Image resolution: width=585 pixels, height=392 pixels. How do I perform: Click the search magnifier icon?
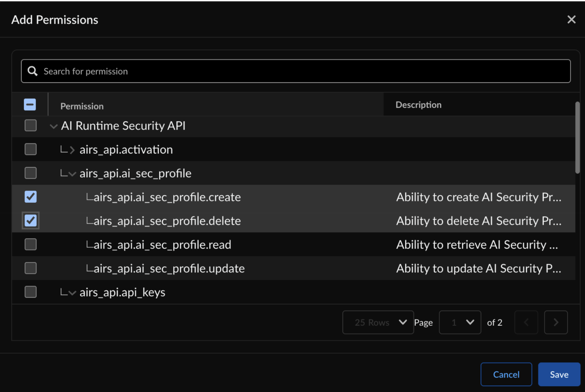32,71
